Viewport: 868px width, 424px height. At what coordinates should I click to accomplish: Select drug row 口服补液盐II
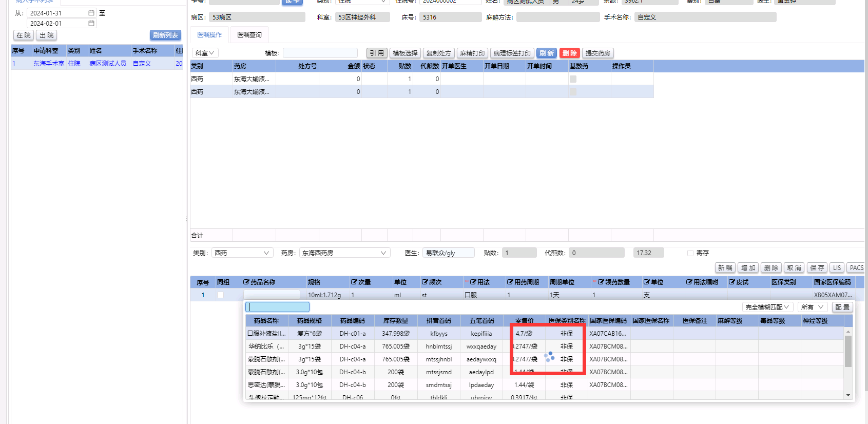click(x=544, y=333)
